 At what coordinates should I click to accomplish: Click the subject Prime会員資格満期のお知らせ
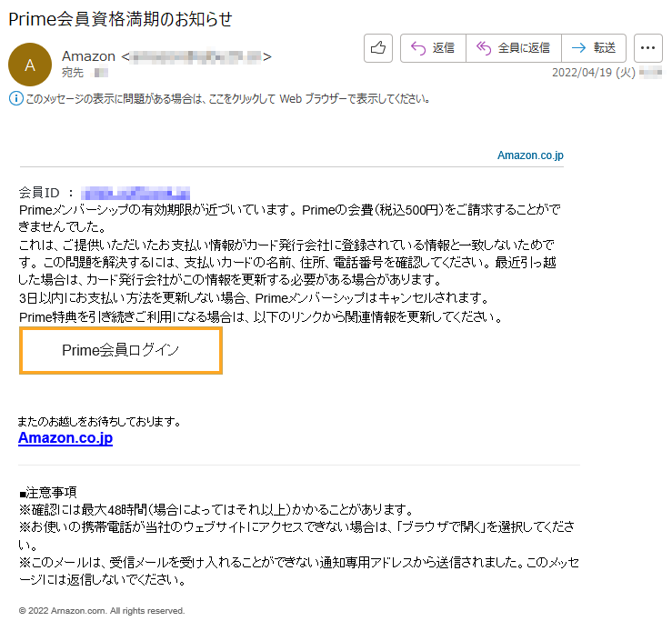120,19
